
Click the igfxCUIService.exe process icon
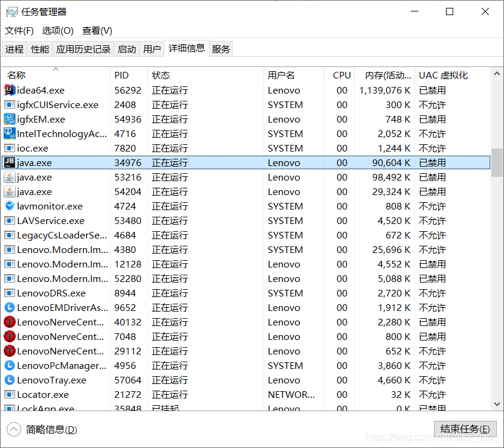(10, 104)
